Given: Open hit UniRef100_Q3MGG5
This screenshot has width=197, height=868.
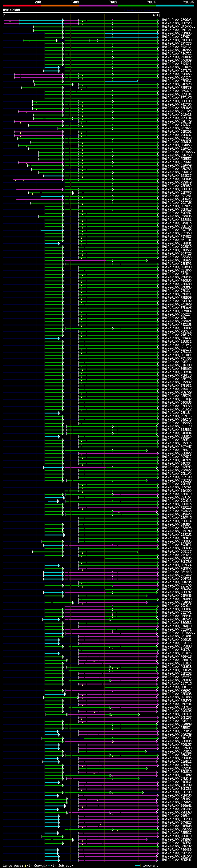Looking at the screenshot, I should pyautogui.click(x=177, y=33).
